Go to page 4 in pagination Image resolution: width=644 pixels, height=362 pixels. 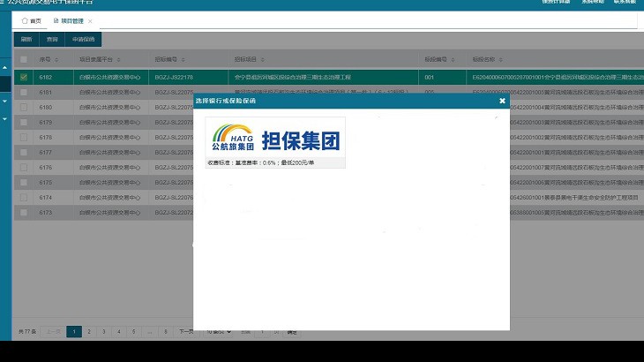click(x=119, y=332)
